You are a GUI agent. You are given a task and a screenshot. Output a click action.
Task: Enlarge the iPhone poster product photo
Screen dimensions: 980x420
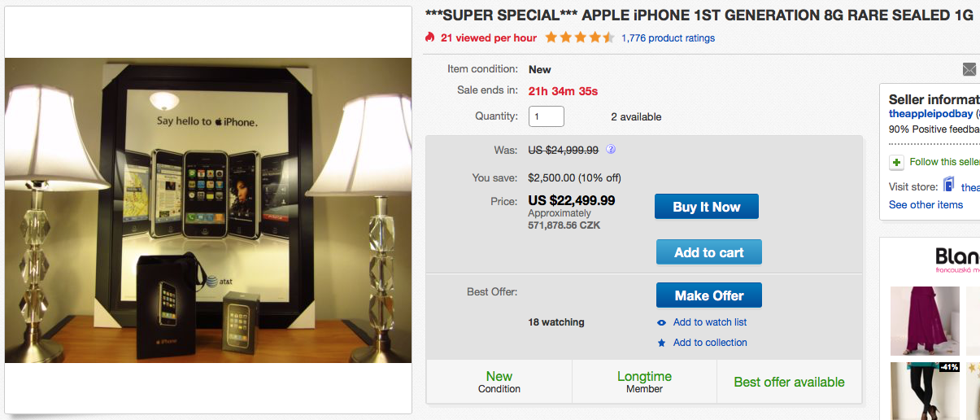(x=208, y=210)
